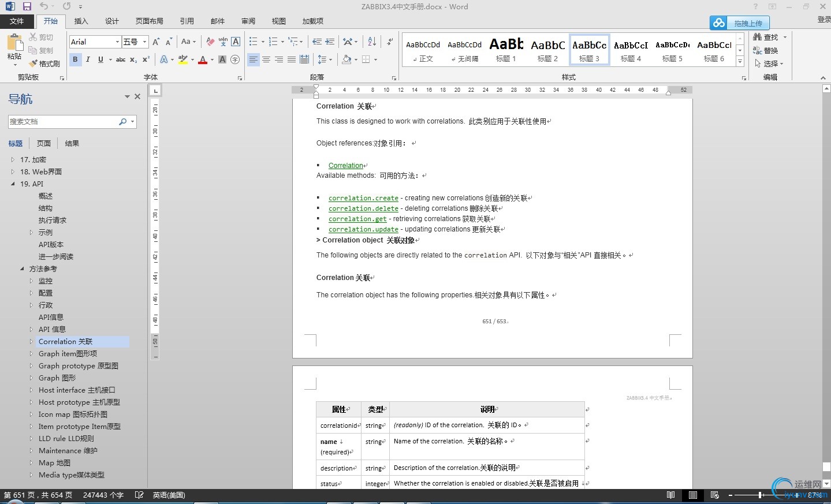Switch to Web Layout view in status bar
831x504 pixels.
(714, 495)
